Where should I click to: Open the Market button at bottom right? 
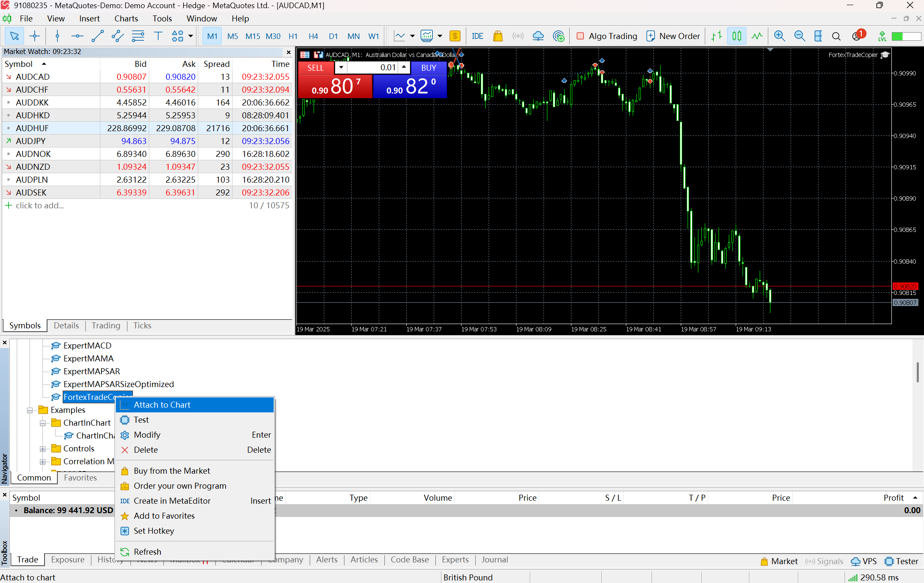779,562
